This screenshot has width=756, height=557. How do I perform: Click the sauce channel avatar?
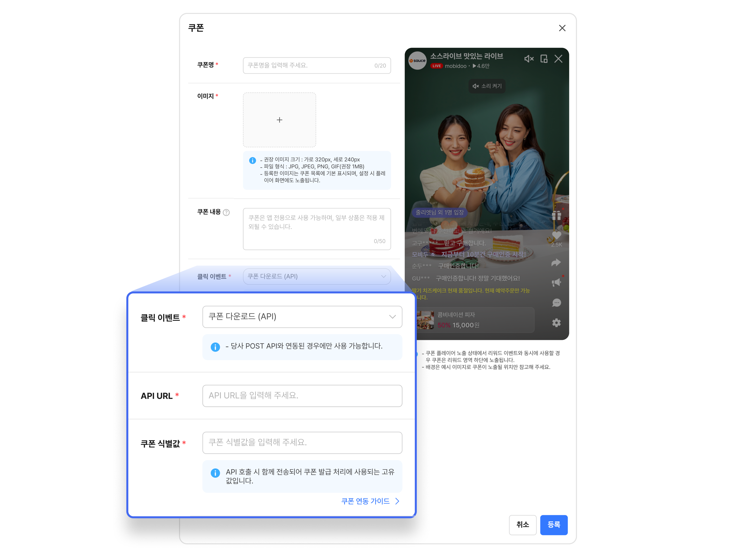point(417,61)
